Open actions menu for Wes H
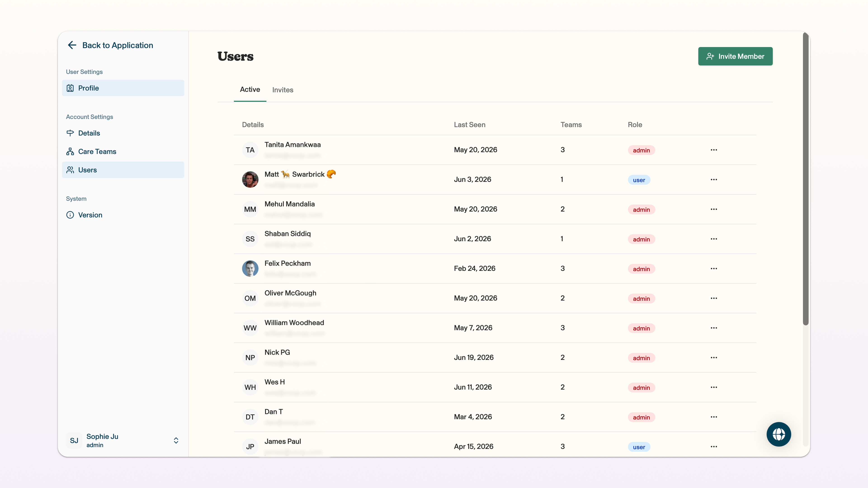 [x=714, y=387]
